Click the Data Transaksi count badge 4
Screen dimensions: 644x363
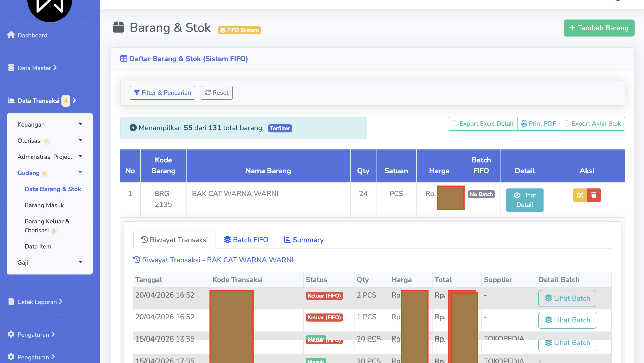(x=66, y=101)
